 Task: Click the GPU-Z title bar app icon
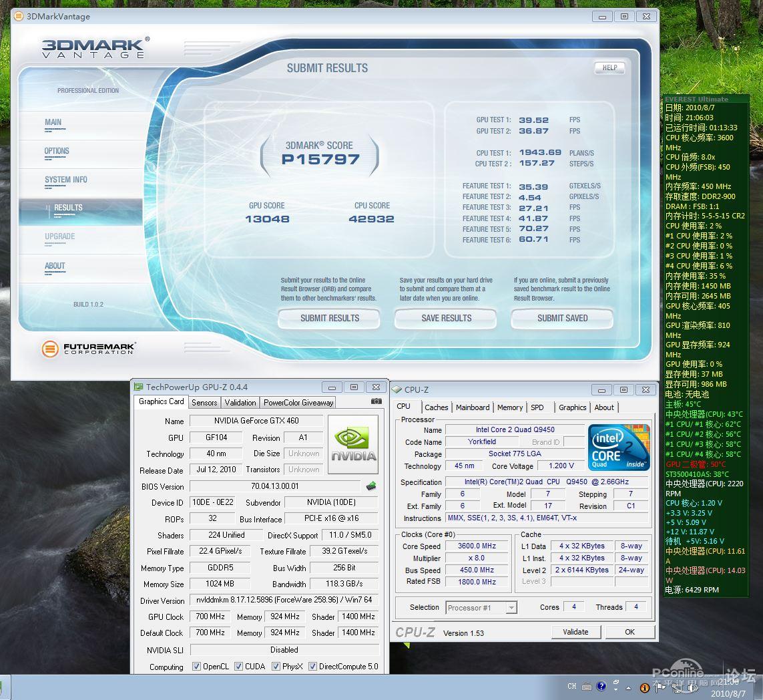pyautogui.click(x=139, y=387)
